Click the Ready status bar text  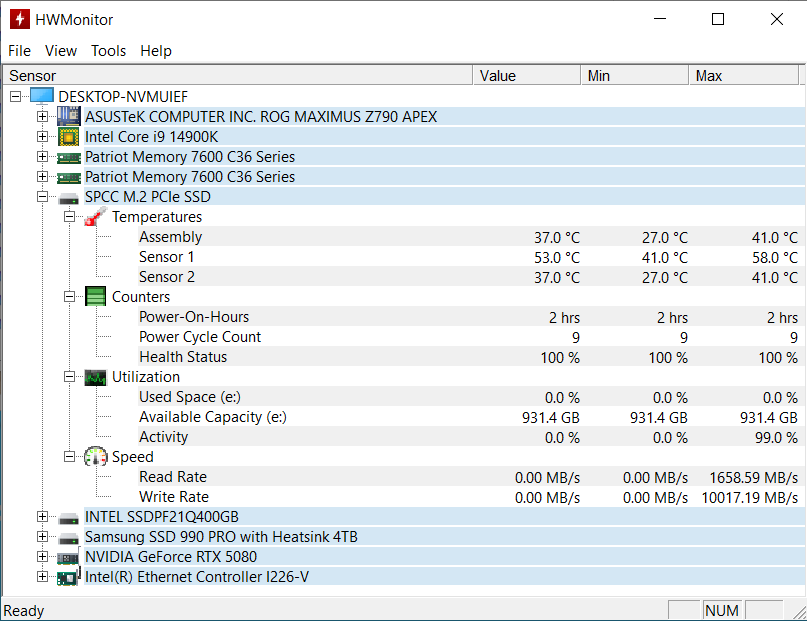point(24,611)
